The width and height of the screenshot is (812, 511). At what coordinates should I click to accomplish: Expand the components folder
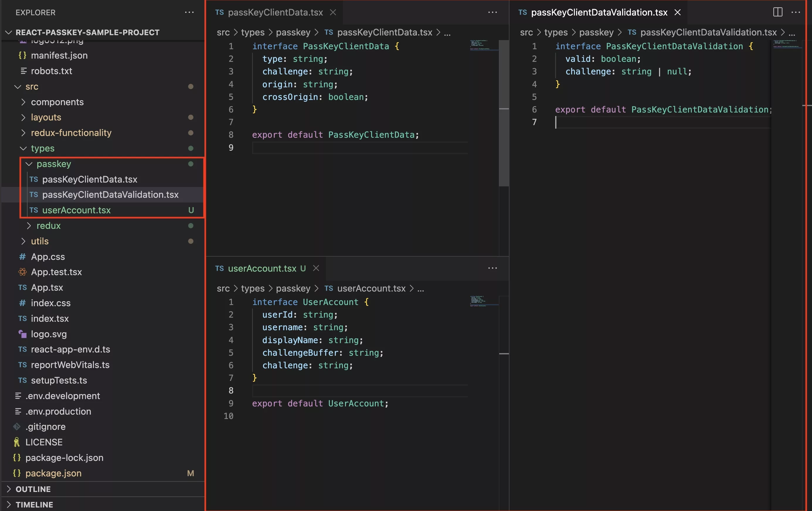coord(23,102)
